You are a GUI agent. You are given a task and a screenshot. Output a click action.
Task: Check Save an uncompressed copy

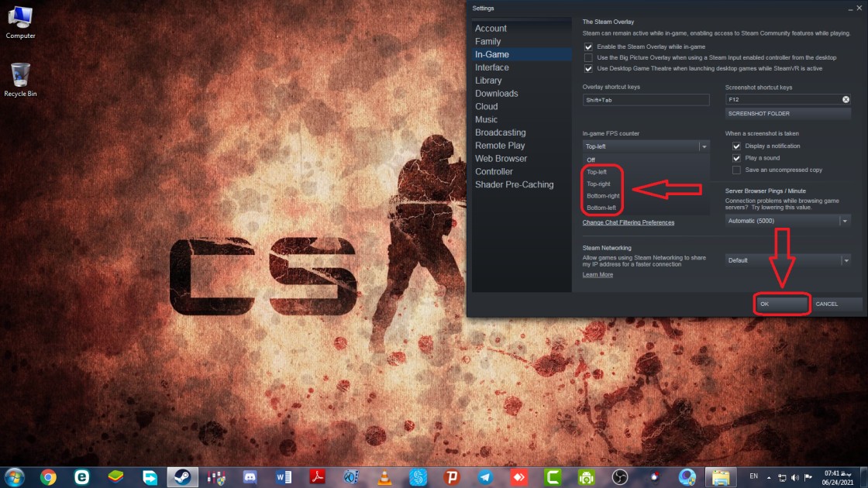pyautogui.click(x=737, y=170)
